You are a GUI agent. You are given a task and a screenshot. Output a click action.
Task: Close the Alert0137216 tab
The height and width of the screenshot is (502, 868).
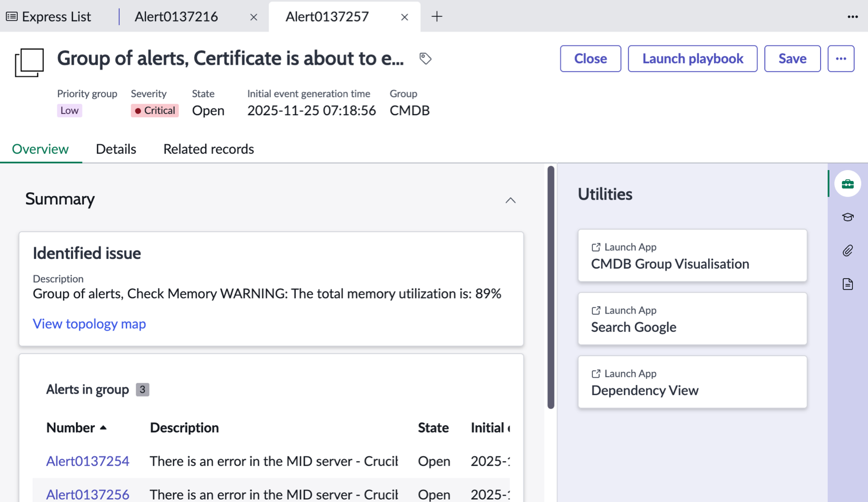pos(253,17)
